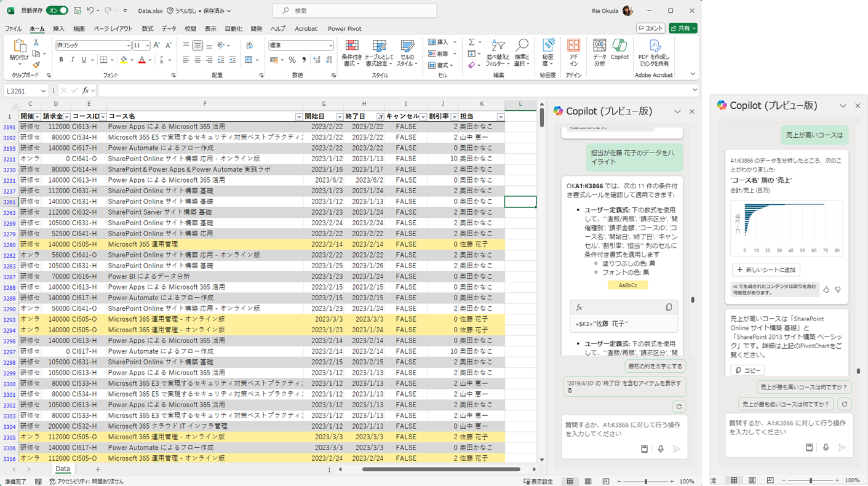Toggle Bold formatting
The height and width of the screenshot is (486, 868).
click(x=61, y=60)
